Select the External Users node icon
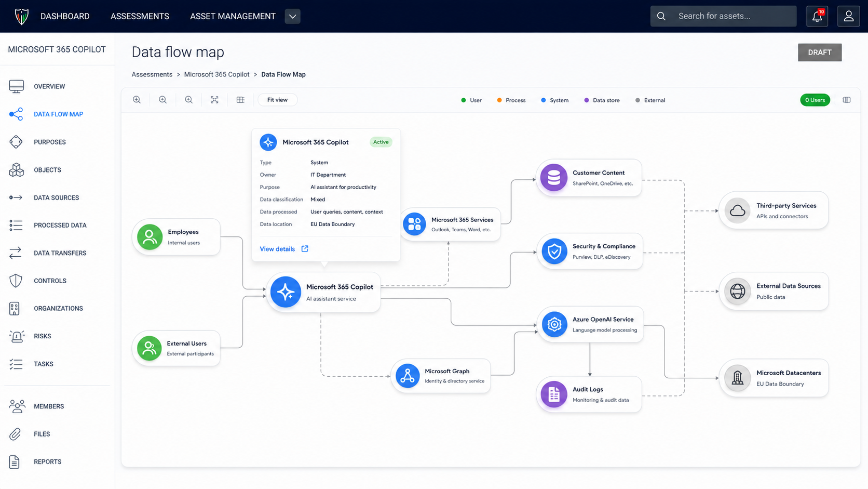868x489 pixels. [x=150, y=348]
